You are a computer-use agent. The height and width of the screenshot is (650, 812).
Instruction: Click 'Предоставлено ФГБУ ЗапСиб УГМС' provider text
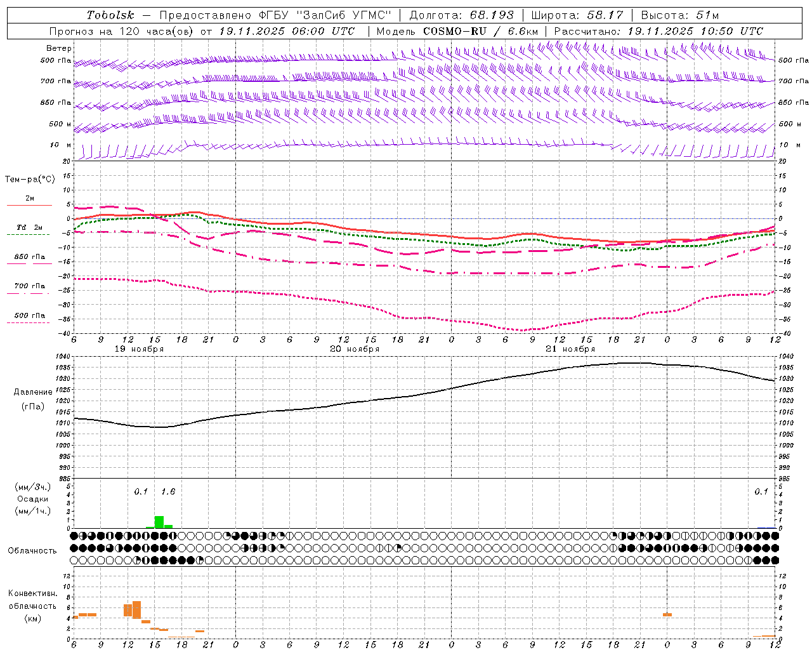point(275,15)
